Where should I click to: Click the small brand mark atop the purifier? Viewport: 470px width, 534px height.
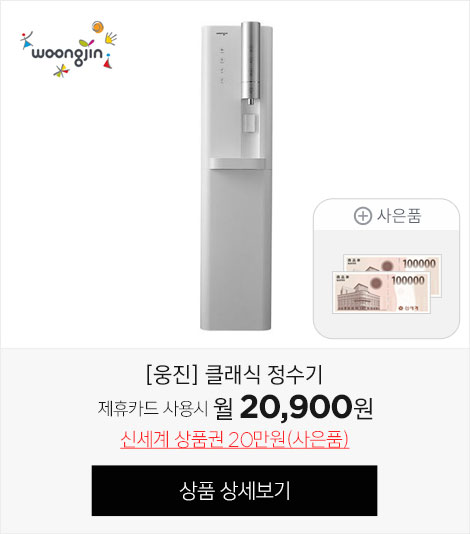click(221, 33)
